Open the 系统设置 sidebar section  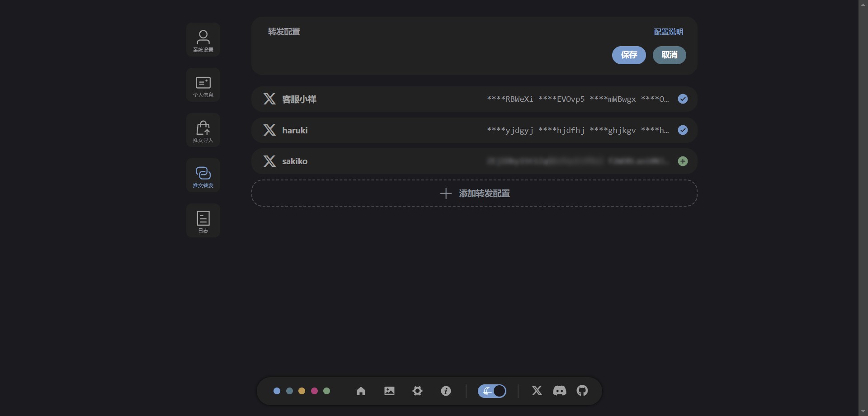click(203, 40)
